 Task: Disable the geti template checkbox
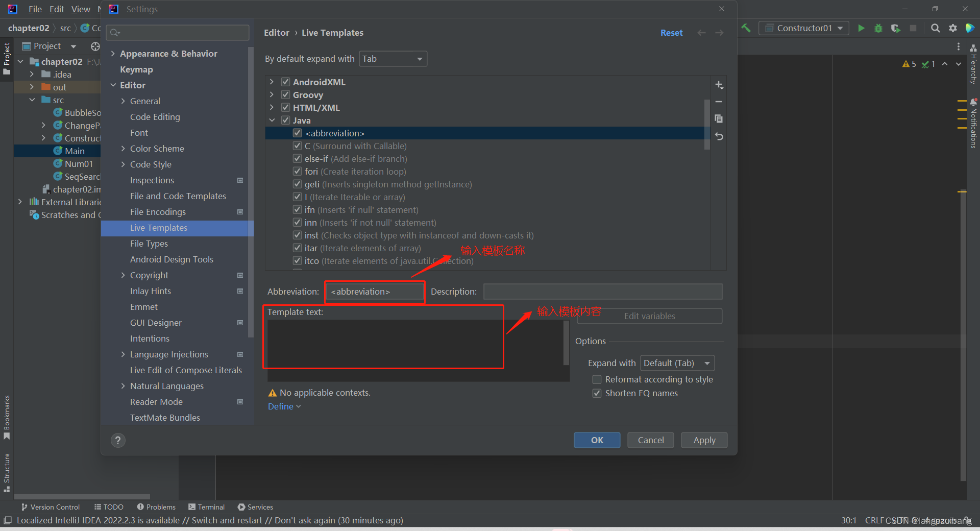coord(297,184)
